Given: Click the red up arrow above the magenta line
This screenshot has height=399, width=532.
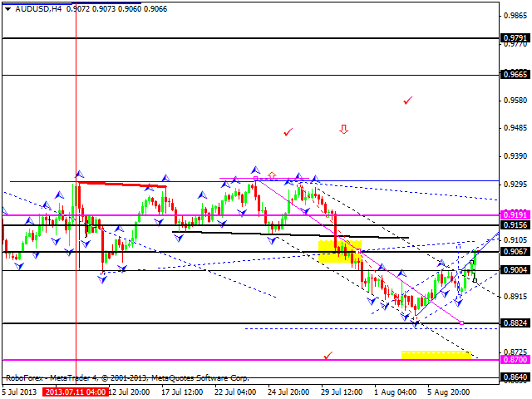Looking at the screenshot, I should (x=272, y=175).
